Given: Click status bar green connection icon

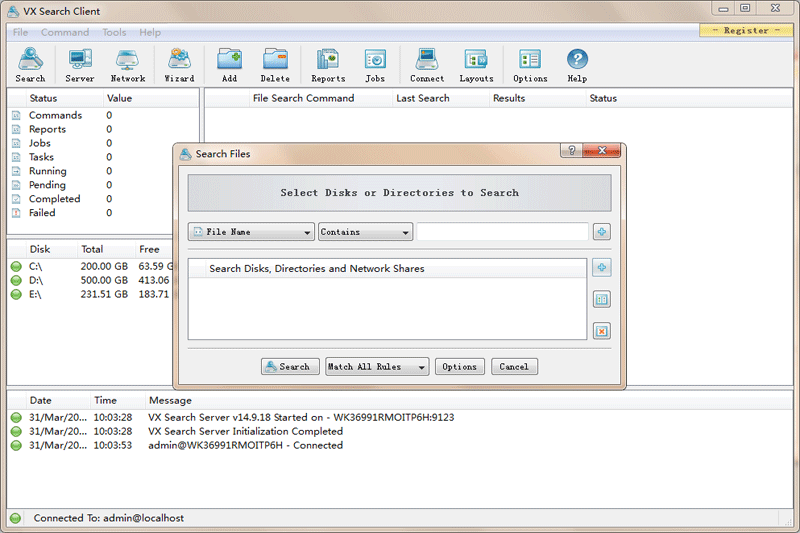Looking at the screenshot, I should point(15,518).
